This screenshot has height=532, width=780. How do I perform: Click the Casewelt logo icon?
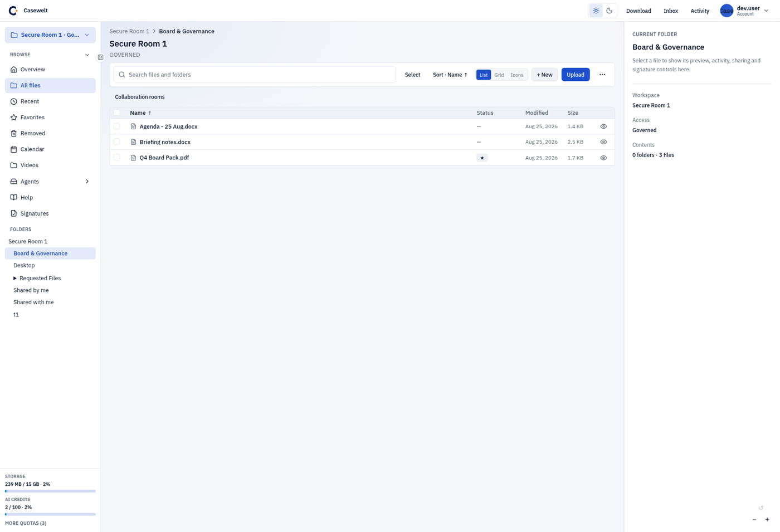tap(13, 11)
